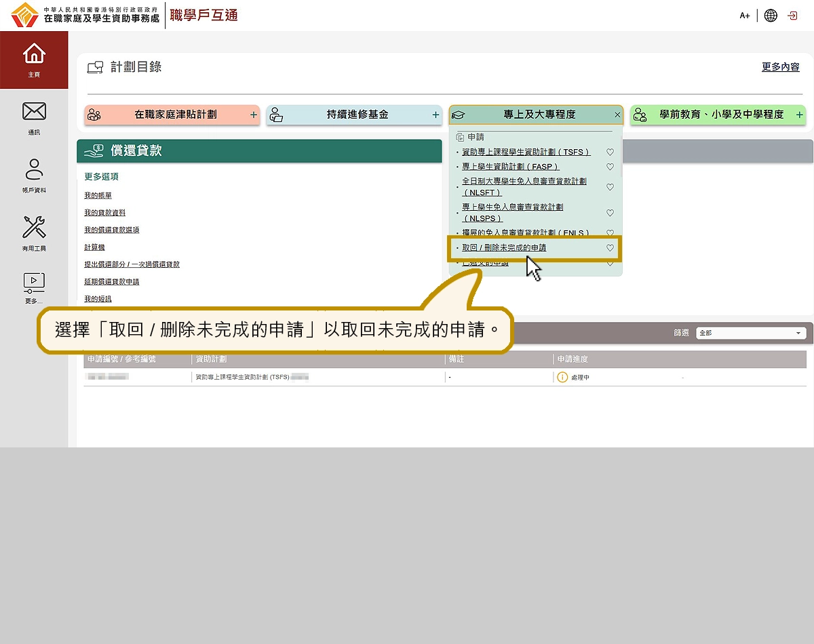Image resolution: width=814 pixels, height=644 pixels.
Task: Open 有用工具 tools icon
Action: click(x=34, y=228)
